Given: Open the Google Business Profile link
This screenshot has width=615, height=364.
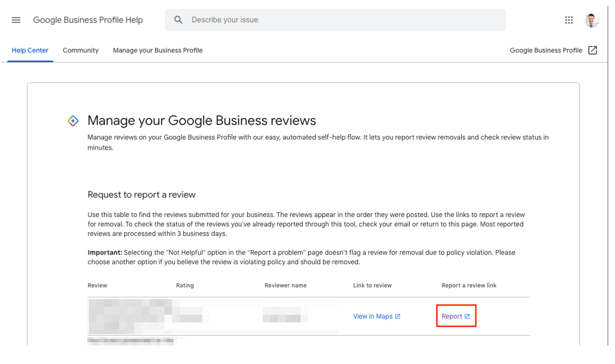Looking at the screenshot, I should [546, 50].
